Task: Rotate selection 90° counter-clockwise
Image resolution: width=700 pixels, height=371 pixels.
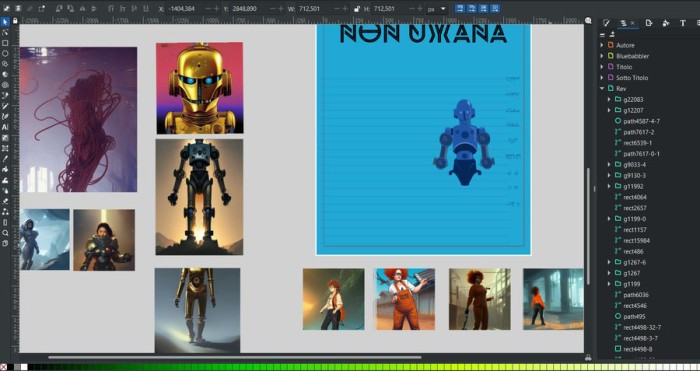Action: coord(59,8)
